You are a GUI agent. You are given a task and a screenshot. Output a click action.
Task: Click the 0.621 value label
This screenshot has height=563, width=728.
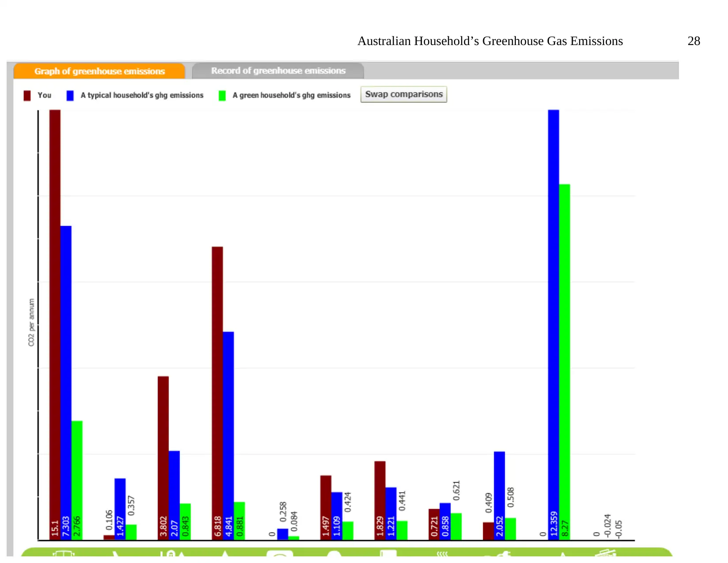pos(456,491)
